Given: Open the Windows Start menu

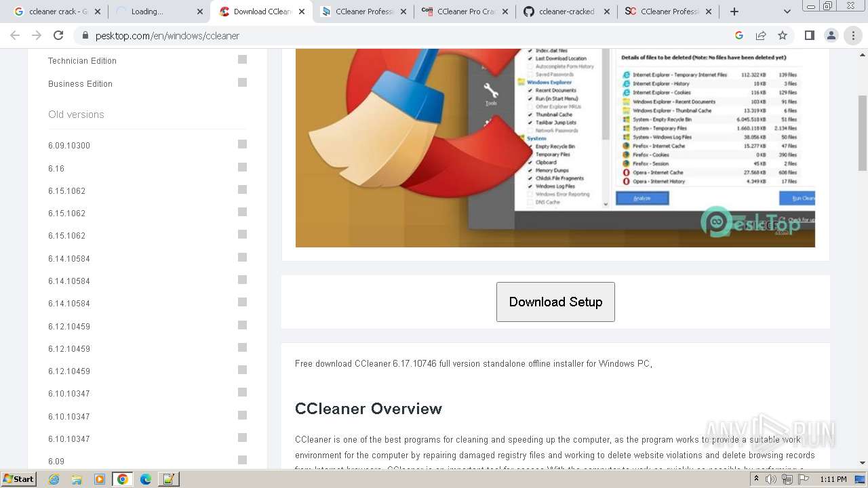Looking at the screenshot, I should click(x=18, y=479).
